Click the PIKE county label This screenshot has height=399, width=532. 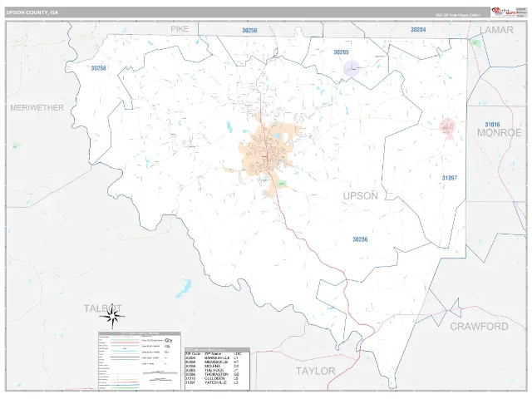click(x=180, y=29)
